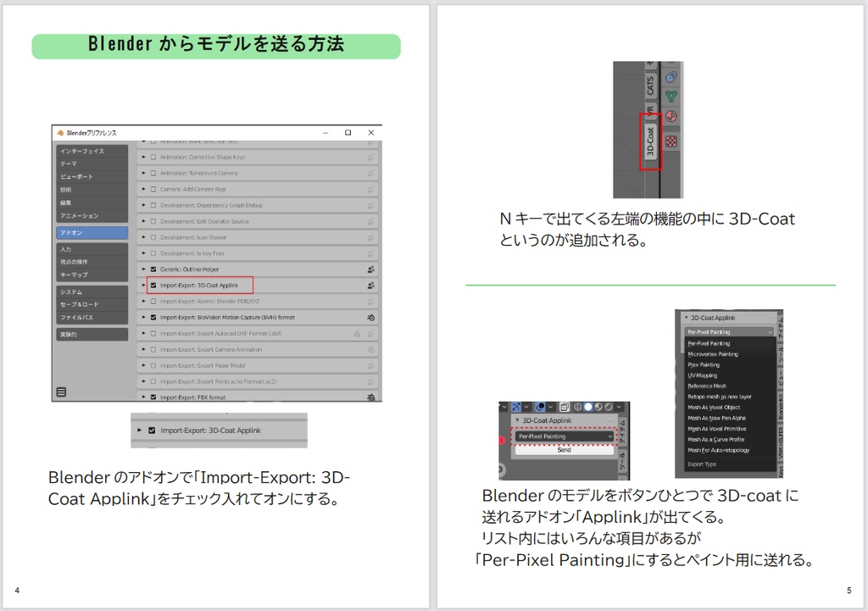Image resolution: width=868 pixels, height=611 pixels.
Task: Click community icon on 3D-Coat Applink row in Preferences list
Action: 371,286
